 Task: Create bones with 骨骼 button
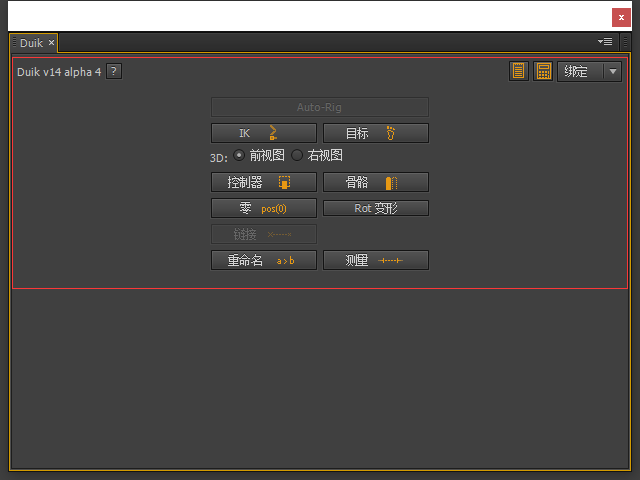tap(376, 182)
